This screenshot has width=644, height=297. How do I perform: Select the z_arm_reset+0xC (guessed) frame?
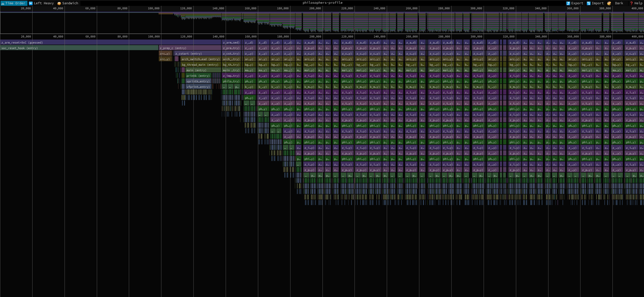(111, 43)
